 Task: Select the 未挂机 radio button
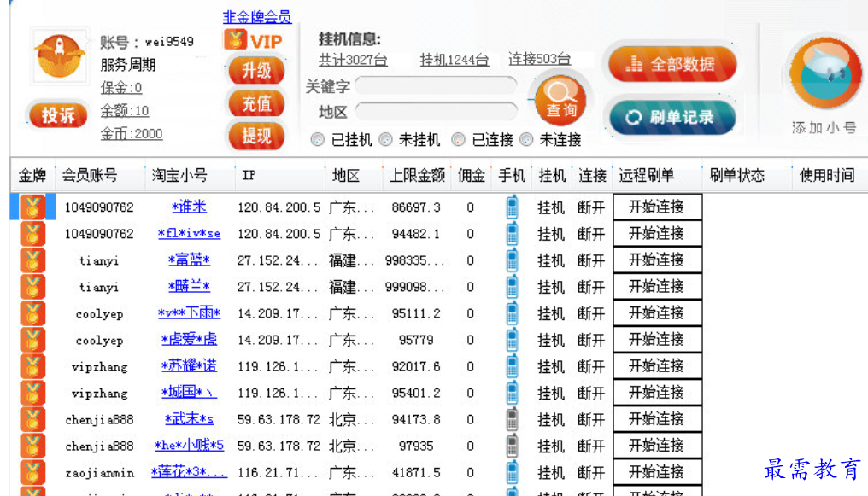tap(386, 139)
